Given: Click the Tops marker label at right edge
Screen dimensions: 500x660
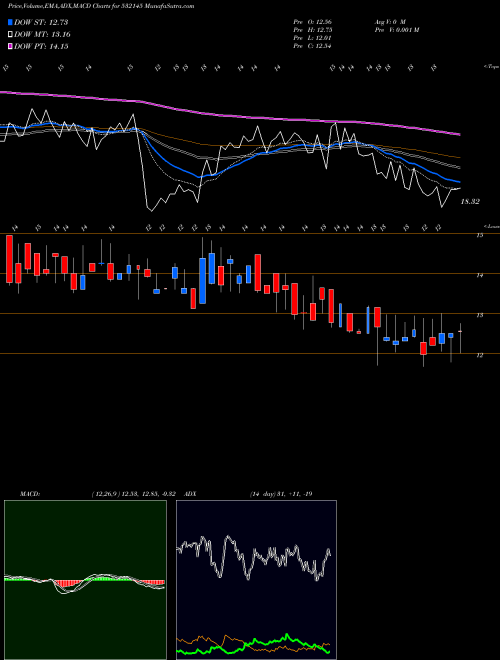Looking at the screenshot, I should pos(491,67).
